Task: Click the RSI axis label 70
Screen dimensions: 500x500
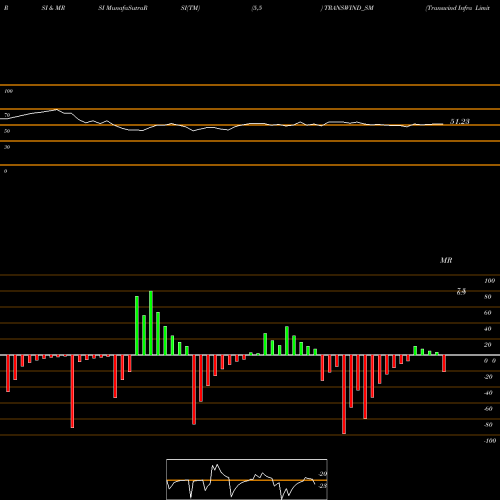Action: coord(7,115)
